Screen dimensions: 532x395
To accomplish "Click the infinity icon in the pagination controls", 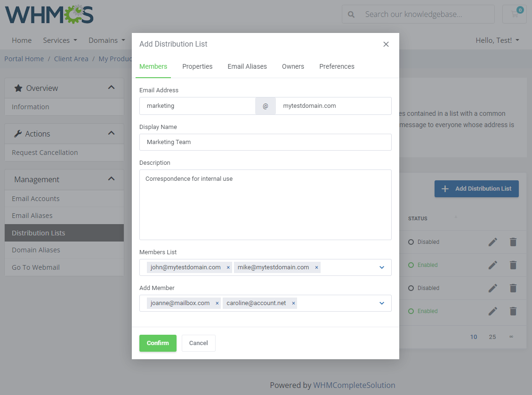I will (511, 337).
